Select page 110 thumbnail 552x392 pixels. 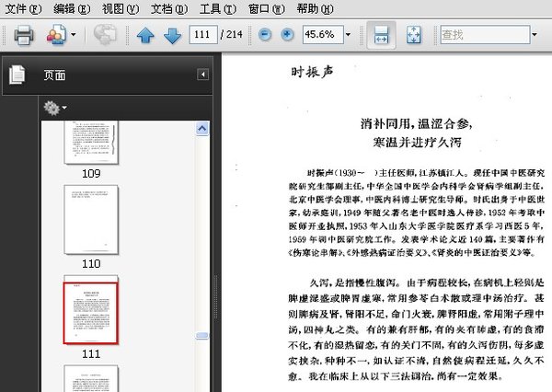[x=91, y=217]
